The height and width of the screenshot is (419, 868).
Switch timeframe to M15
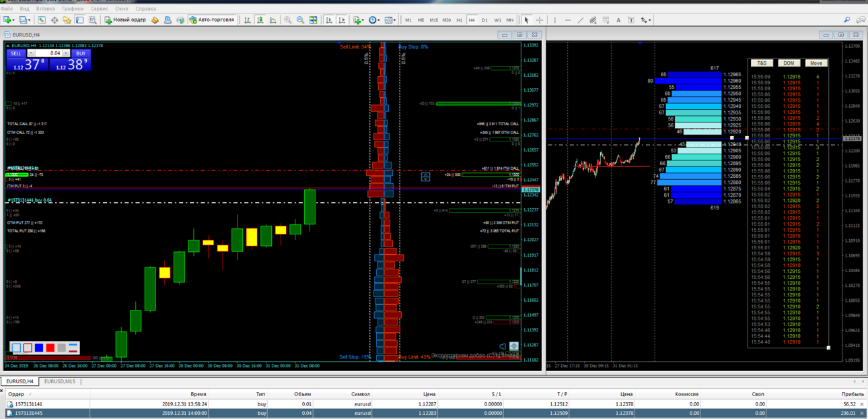[434, 20]
